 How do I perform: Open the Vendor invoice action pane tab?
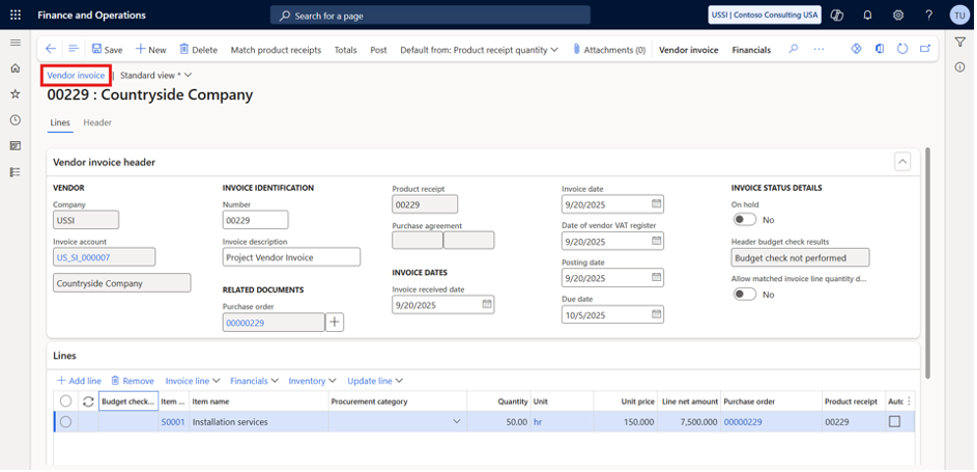(689, 50)
